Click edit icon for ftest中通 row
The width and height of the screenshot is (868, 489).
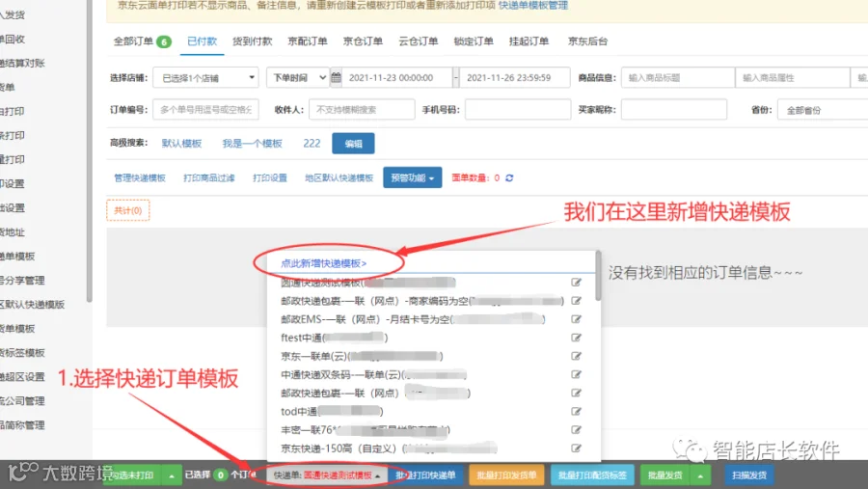click(x=577, y=338)
